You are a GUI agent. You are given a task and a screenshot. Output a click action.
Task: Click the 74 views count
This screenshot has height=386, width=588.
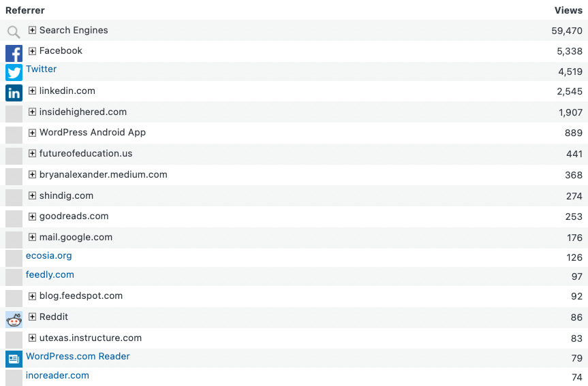[576, 377]
